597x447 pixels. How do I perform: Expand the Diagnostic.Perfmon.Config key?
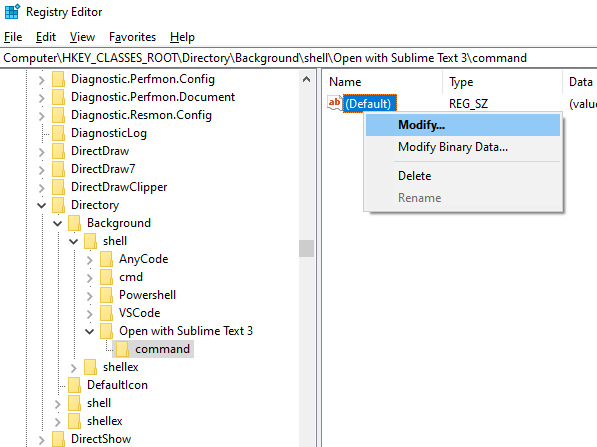point(42,80)
